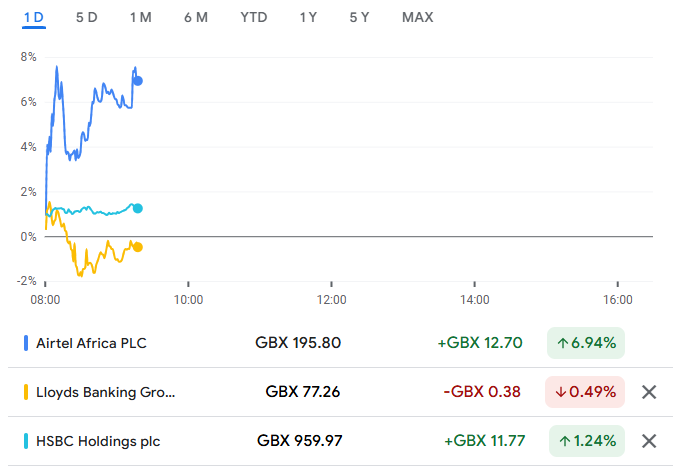This screenshot has height=470, width=675.
Task: Click the 08:00 time axis label
Action: tap(45, 300)
